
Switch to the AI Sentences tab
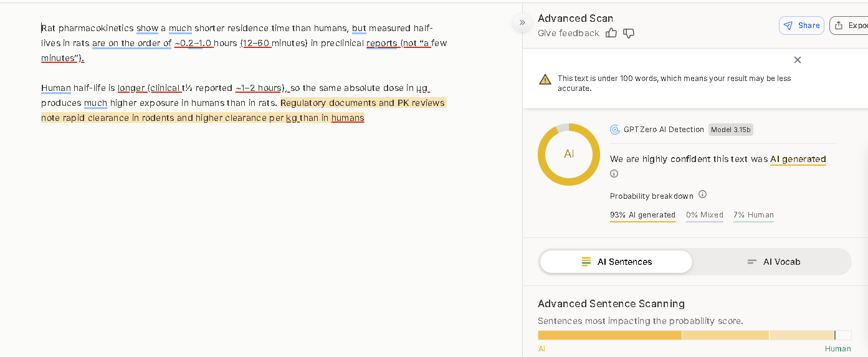[616, 262]
